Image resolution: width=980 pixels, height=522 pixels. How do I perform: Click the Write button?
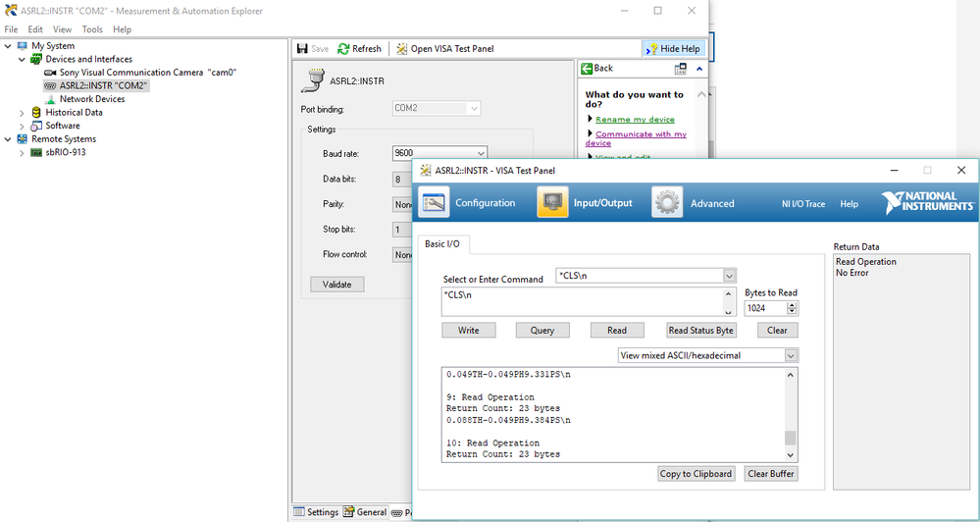point(469,330)
